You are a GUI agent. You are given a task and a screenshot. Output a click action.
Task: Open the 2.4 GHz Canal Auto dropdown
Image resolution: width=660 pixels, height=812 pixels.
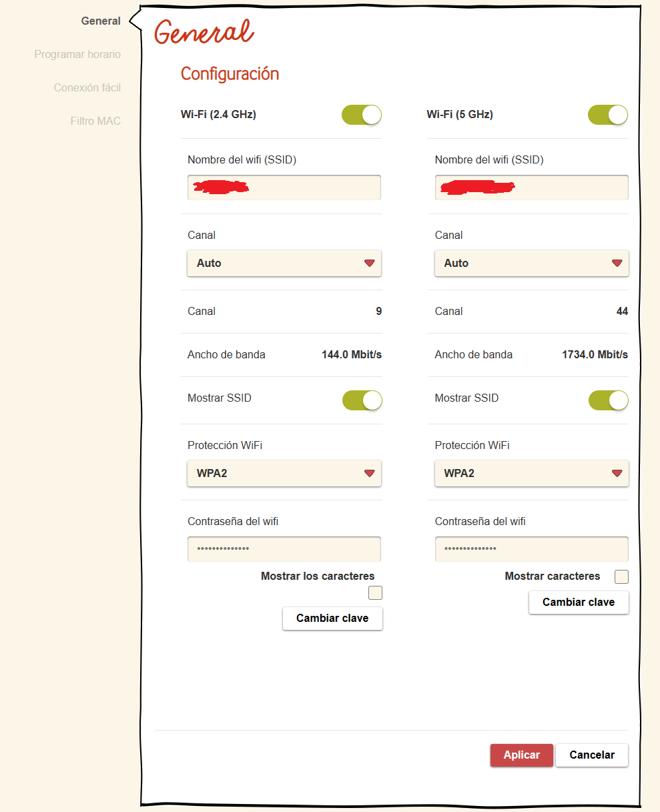pyautogui.click(x=284, y=263)
